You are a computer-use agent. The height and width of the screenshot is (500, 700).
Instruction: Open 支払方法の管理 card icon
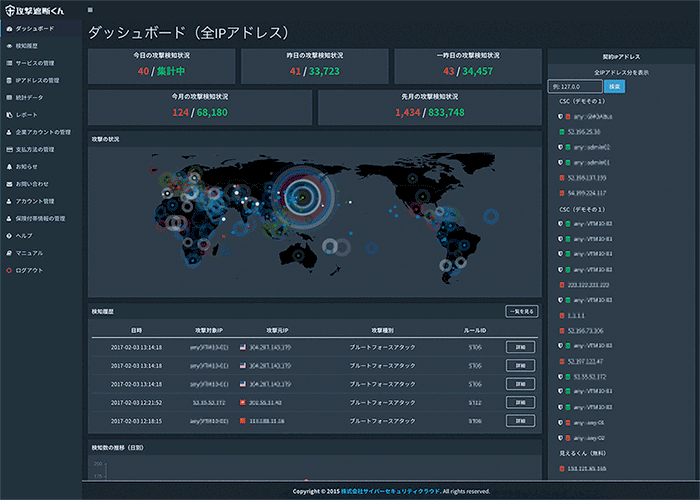point(9,150)
